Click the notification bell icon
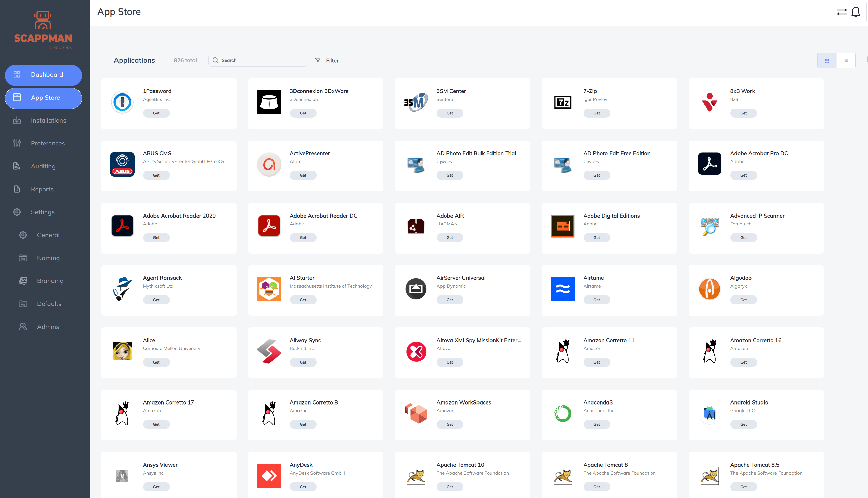This screenshot has height=498, width=868. 855,12
